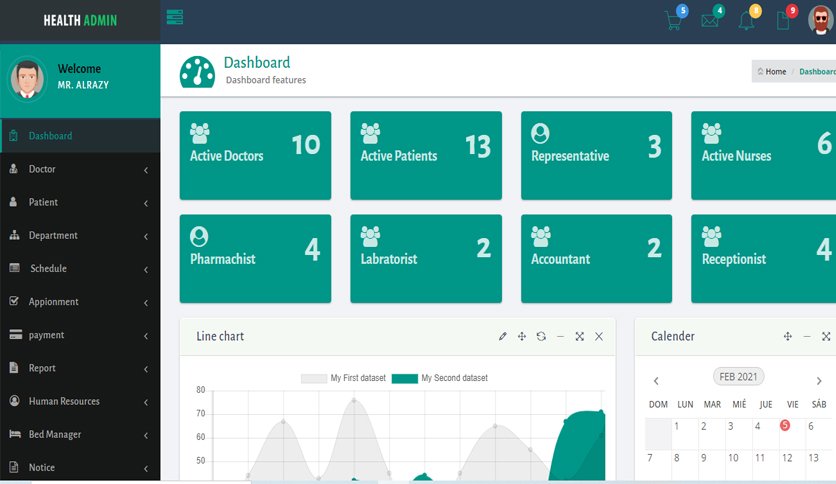Open the Receptionist card
Screen dimensions: 836x484
pos(763,259)
